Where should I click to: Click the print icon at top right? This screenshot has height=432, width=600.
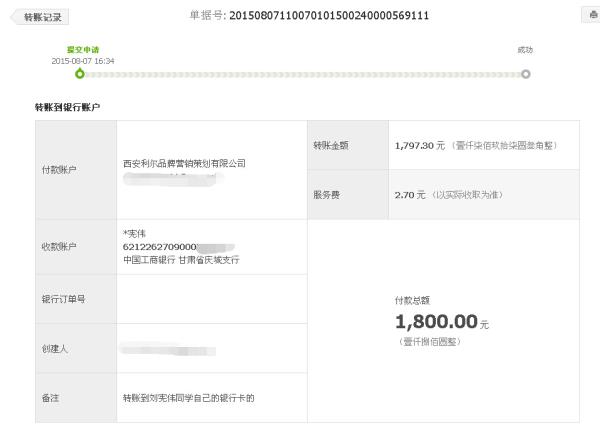click(592, 15)
